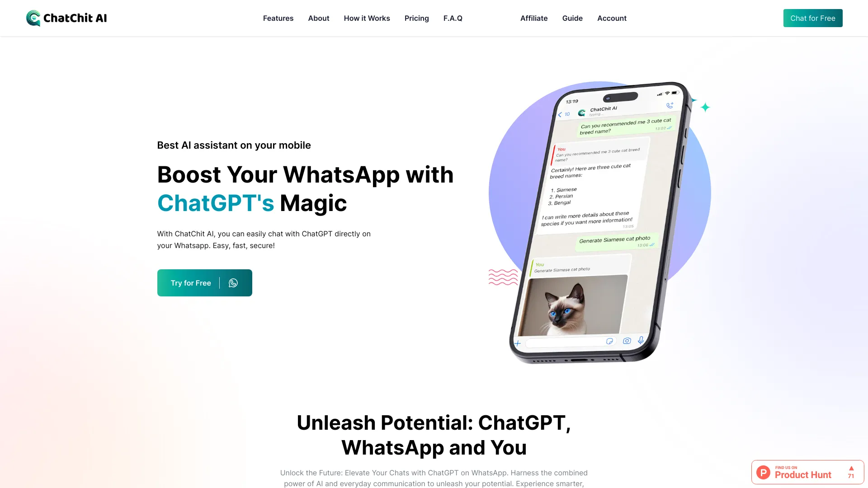Image resolution: width=868 pixels, height=488 pixels.
Task: Click the Affiliate navigation link
Action: point(533,18)
